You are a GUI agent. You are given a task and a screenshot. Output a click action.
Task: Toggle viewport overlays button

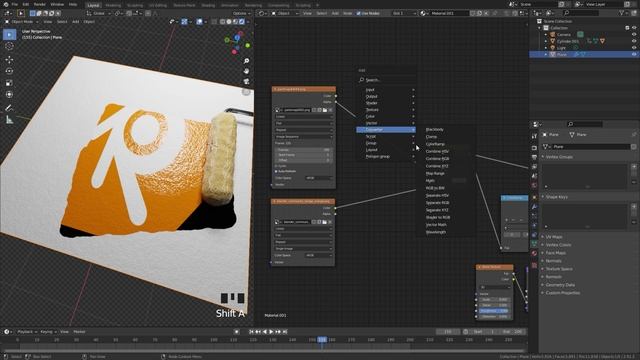200,22
